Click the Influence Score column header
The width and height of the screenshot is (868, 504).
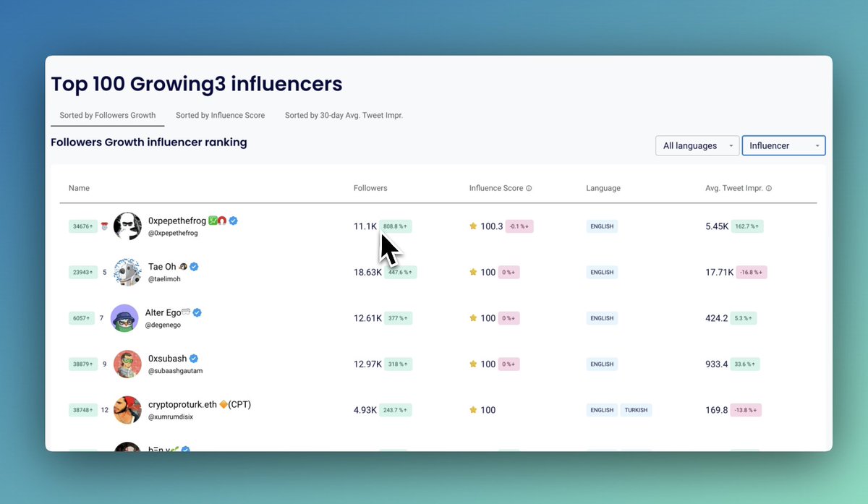tap(496, 188)
